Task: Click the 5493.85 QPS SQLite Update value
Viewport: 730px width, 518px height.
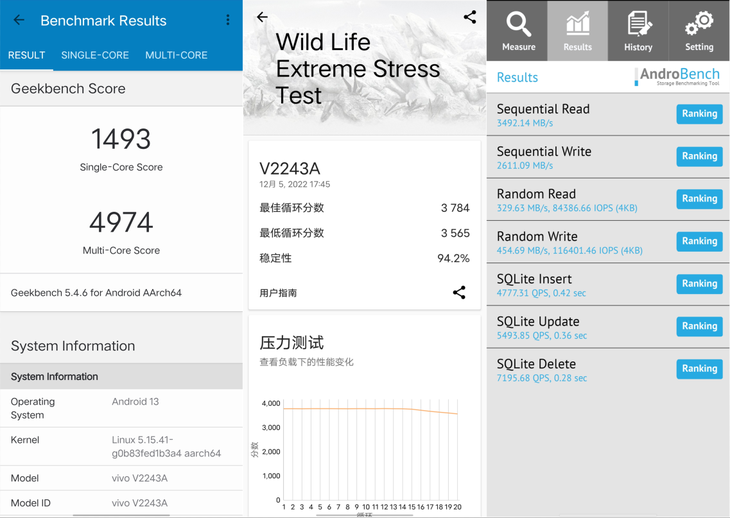Action: coord(541,336)
